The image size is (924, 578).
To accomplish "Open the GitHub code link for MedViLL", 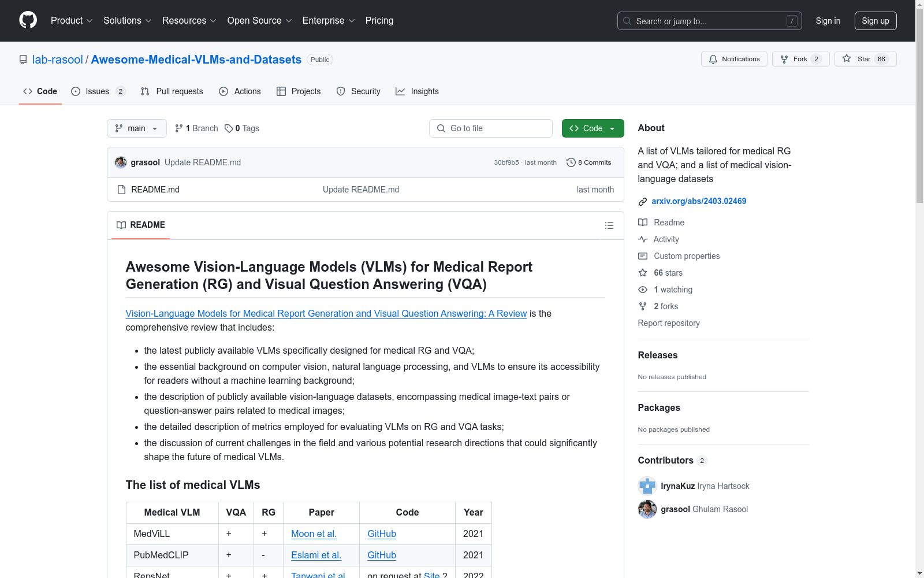I will (x=382, y=533).
